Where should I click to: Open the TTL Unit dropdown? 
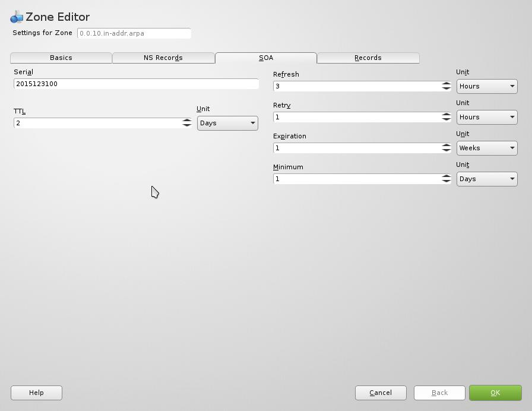tap(227, 123)
